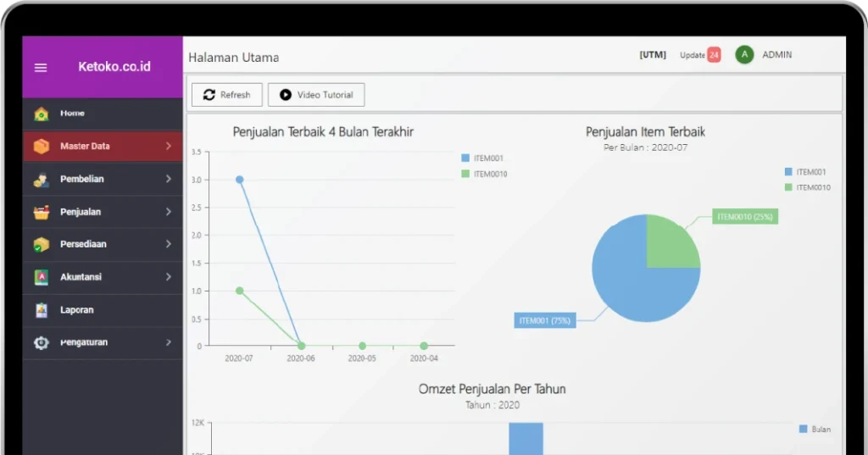The height and width of the screenshot is (455, 868).
Task: Click the Update notification badge
Action: pos(714,55)
